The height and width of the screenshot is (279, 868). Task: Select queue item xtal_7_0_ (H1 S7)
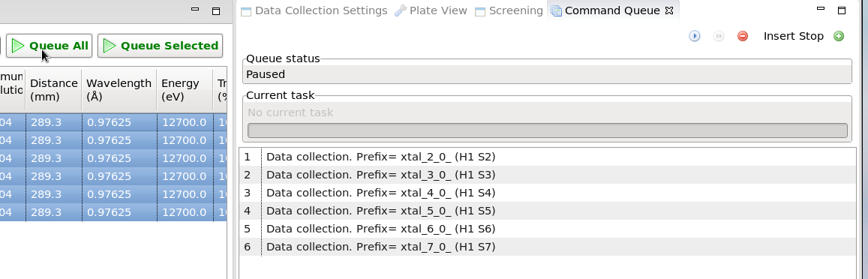coord(548,247)
